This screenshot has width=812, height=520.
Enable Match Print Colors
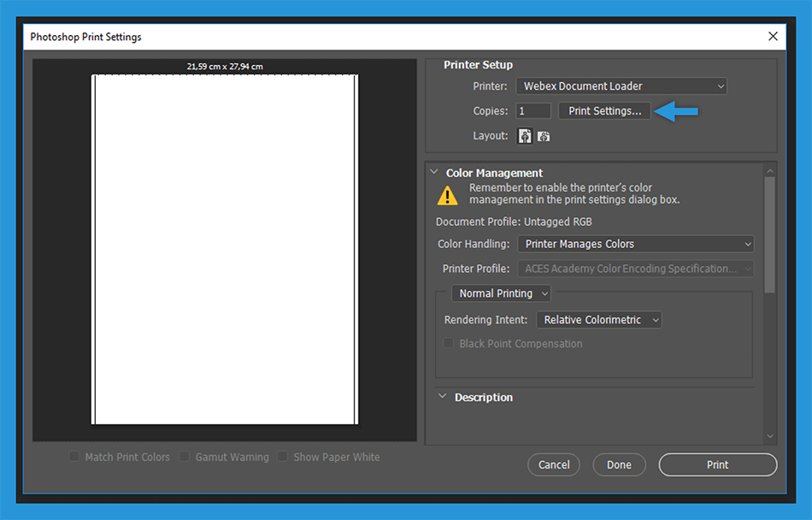click(74, 457)
